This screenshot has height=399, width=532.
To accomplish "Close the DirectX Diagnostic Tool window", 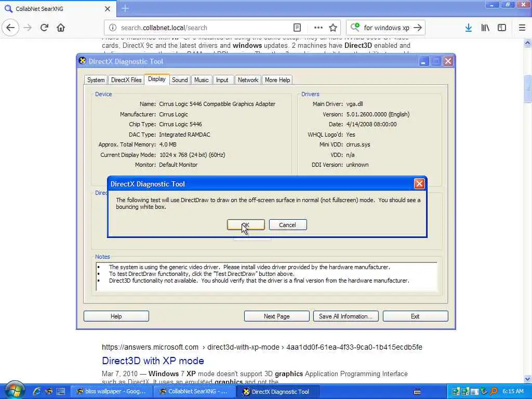I will 448,61.
